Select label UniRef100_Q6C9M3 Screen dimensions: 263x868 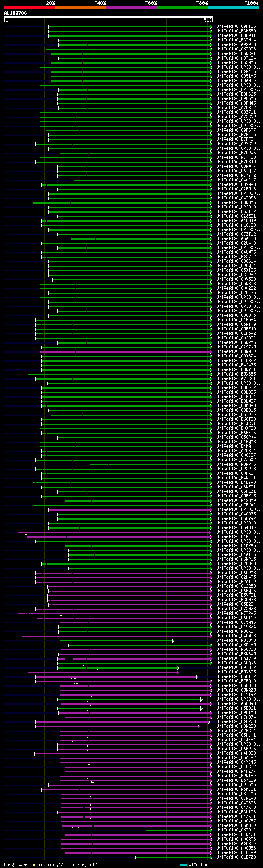click(x=236, y=573)
